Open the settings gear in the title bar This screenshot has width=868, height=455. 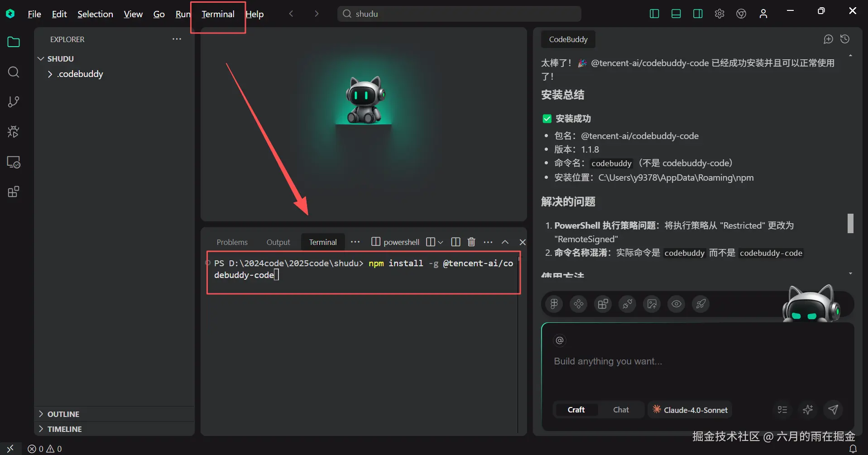click(x=719, y=14)
